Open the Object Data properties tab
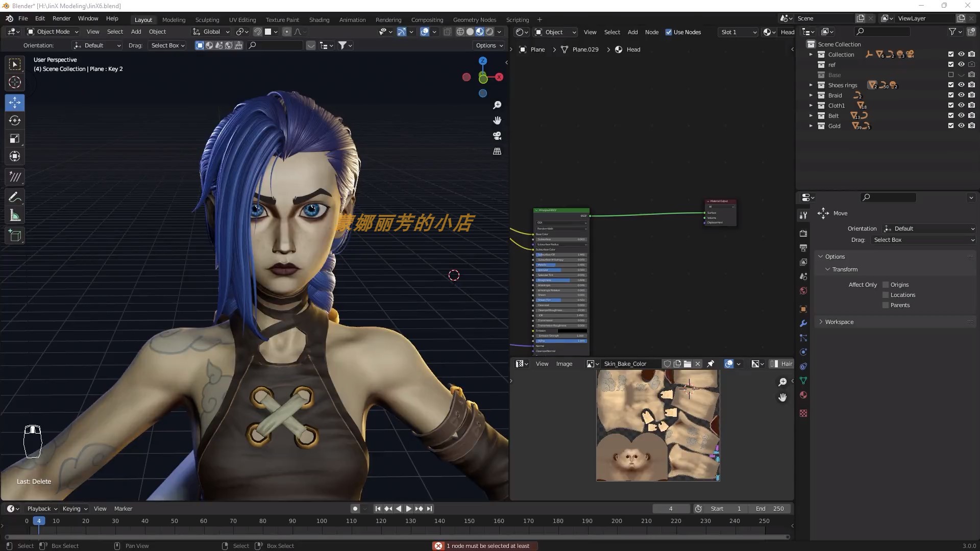The height and width of the screenshot is (551, 980). pyautogui.click(x=803, y=381)
